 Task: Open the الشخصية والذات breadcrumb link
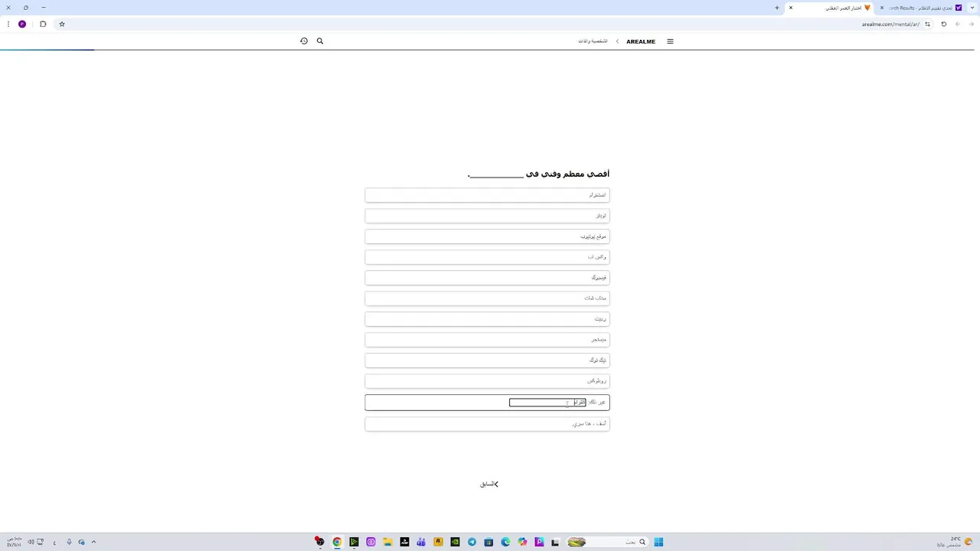[x=593, y=41]
